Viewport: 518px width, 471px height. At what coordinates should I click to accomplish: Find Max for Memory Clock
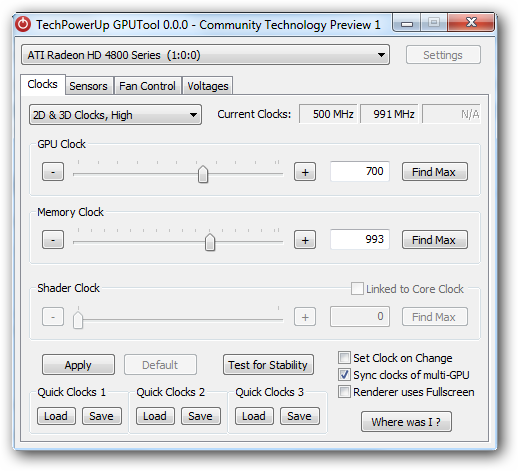tap(435, 240)
